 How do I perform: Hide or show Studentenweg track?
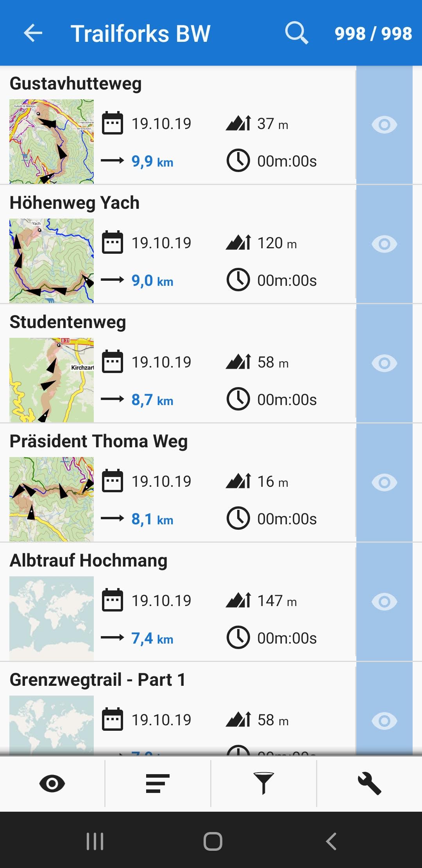tap(384, 364)
